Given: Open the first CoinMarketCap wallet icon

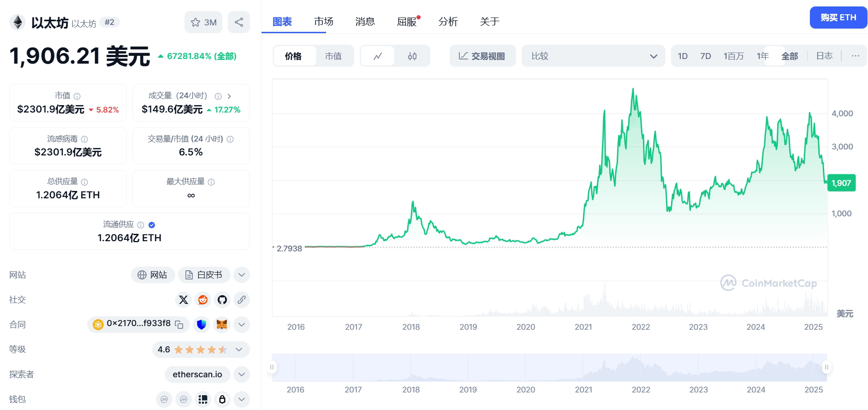Looking at the screenshot, I should coord(164,399).
